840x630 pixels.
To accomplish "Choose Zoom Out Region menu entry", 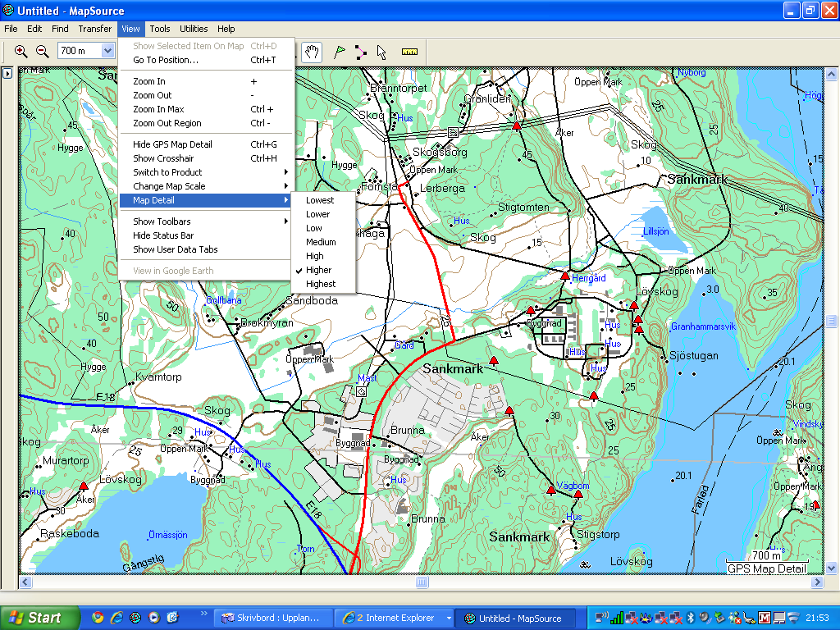I will (206, 123).
